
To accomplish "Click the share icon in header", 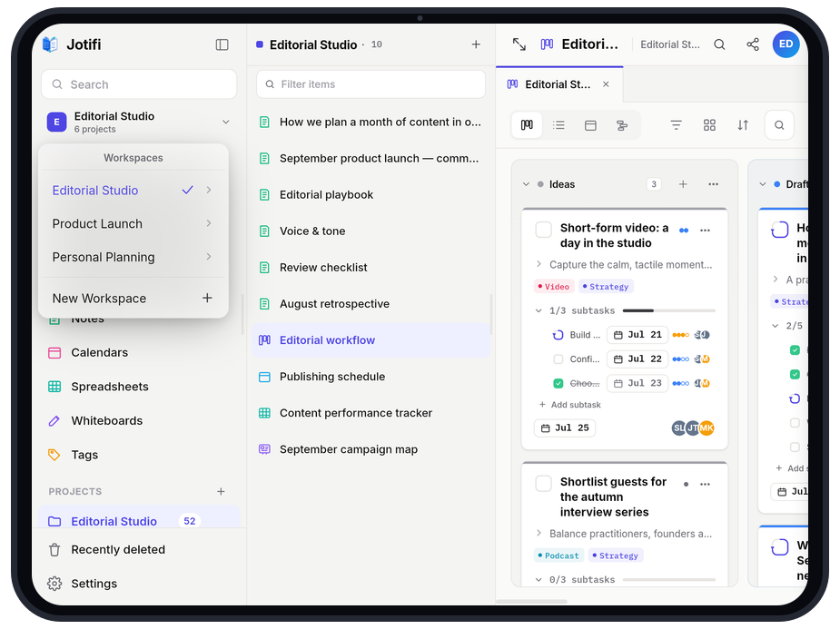I will pos(753,44).
